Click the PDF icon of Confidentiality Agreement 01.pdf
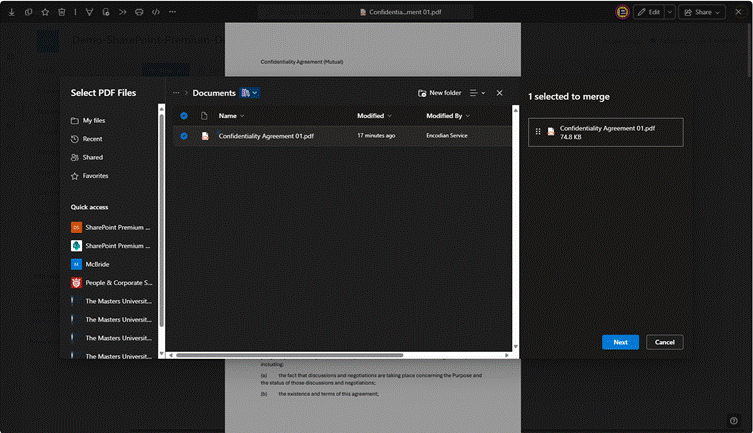Image resolution: width=753 pixels, height=433 pixels. coord(205,135)
